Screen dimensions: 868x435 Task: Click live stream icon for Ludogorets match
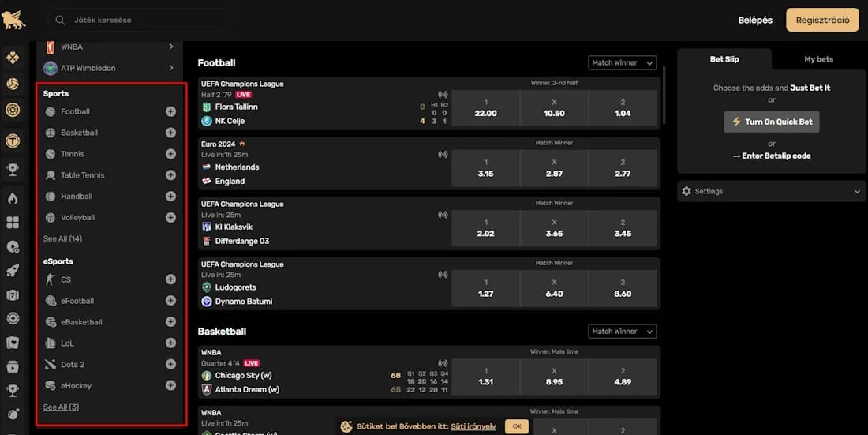click(443, 274)
